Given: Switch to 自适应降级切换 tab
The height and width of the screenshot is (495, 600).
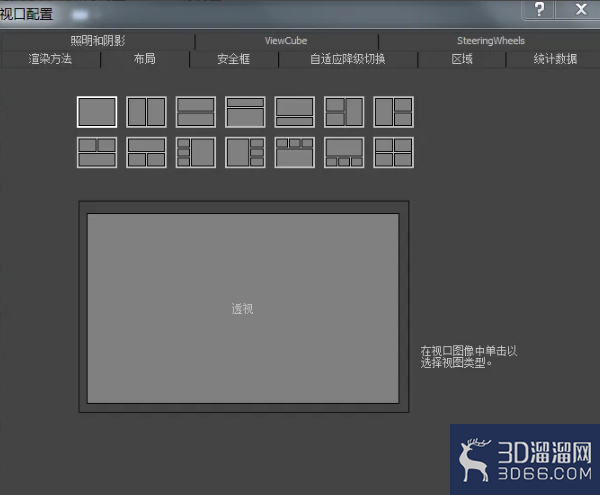Looking at the screenshot, I should (x=347, y=59).
